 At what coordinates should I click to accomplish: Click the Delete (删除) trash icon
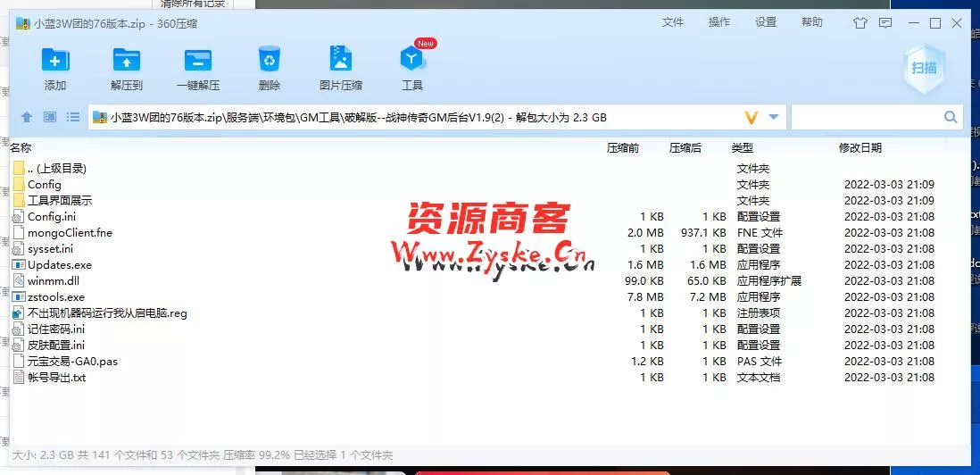click(x=269, y=61)
